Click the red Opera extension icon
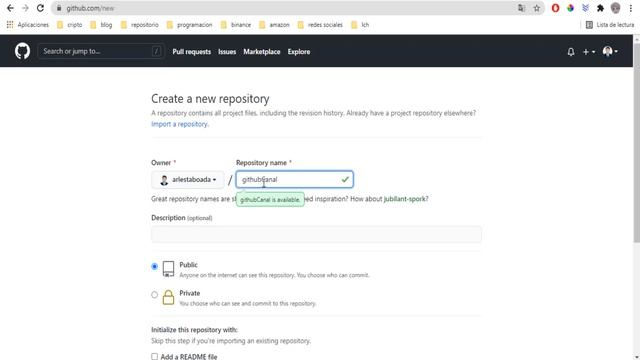This screenshot has height=360, width=640. pos(555,8)
